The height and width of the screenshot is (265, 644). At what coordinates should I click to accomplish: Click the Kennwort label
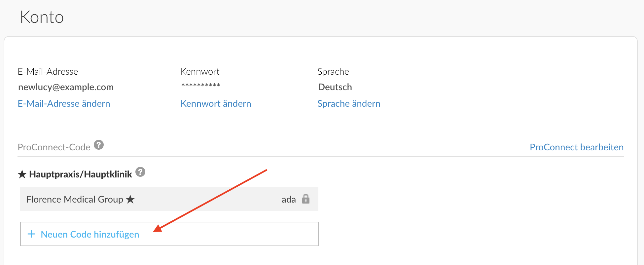tap(200, 71)
